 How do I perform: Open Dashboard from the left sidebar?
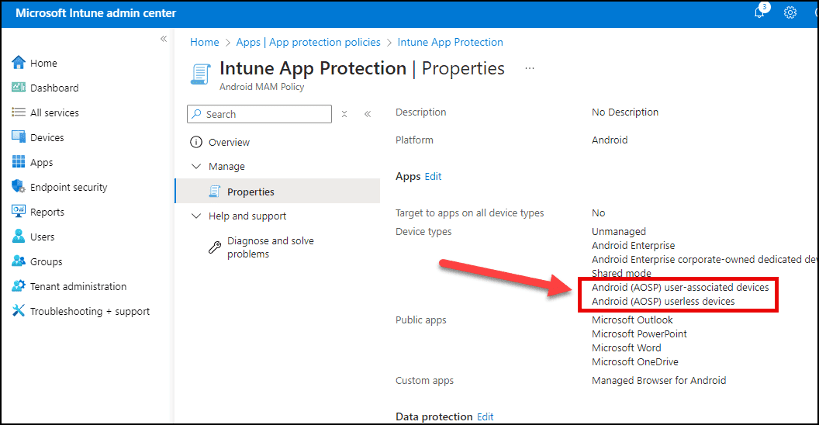[53, 88]
